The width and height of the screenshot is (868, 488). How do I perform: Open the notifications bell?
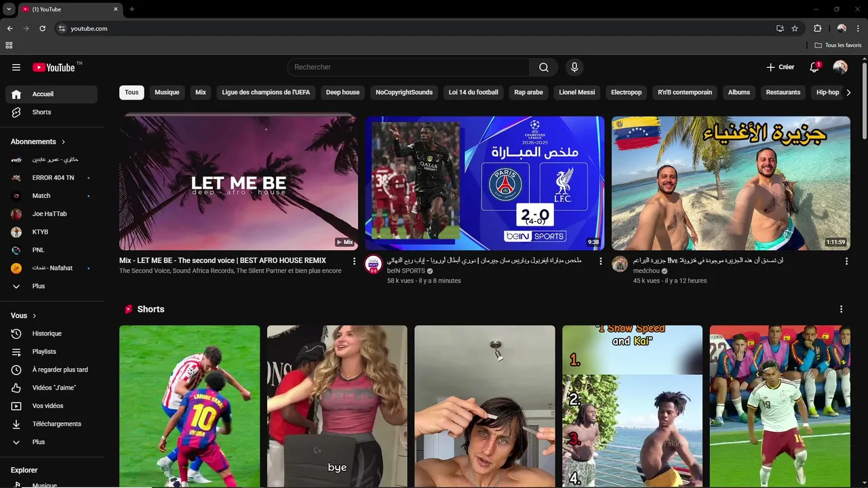click(814, 67)
